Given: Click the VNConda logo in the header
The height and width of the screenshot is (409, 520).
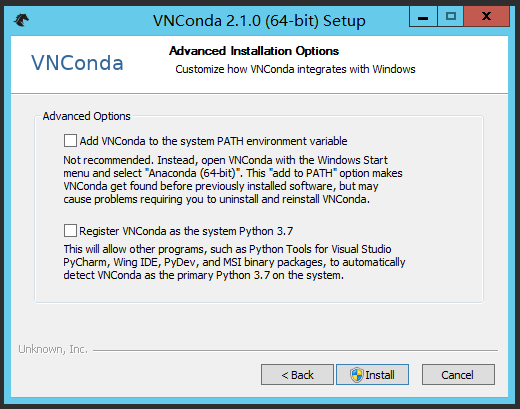Looking at the screenshot, I should (x=77, y=63).
